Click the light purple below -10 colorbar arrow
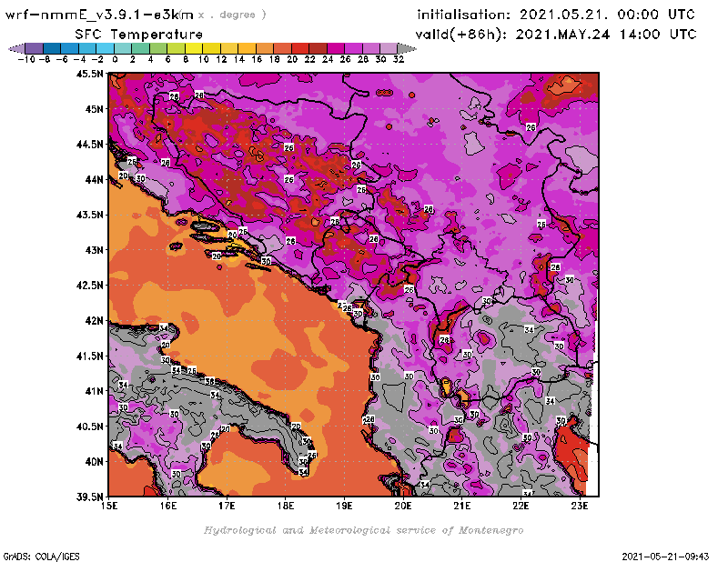 point(16,48)
